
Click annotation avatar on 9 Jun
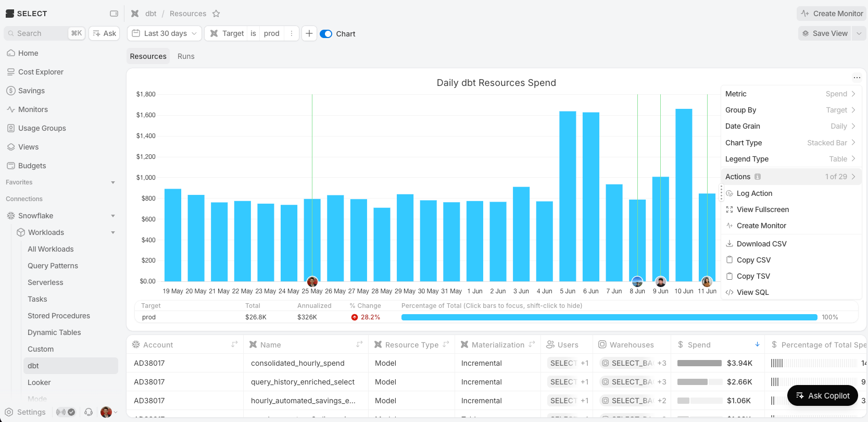click(661, 282)
